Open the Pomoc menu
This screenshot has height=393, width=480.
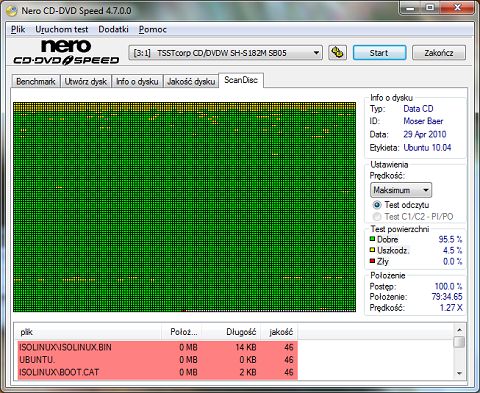(153, 29)
